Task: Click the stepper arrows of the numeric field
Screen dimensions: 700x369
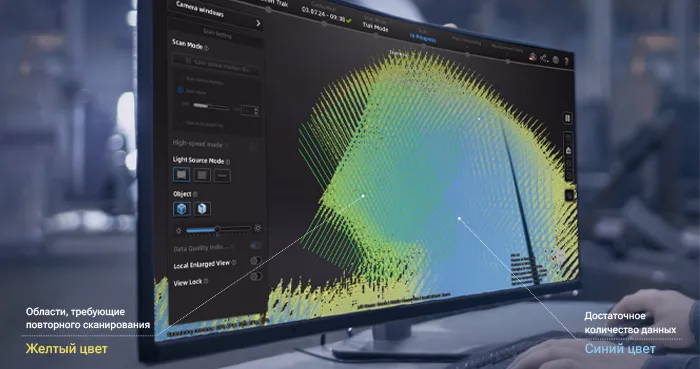Action: tap(256, 111)
